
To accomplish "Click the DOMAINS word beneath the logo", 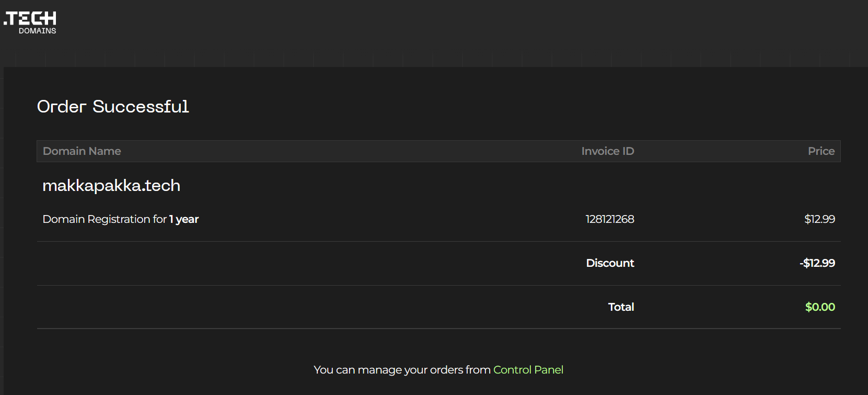I will (38, 31).
